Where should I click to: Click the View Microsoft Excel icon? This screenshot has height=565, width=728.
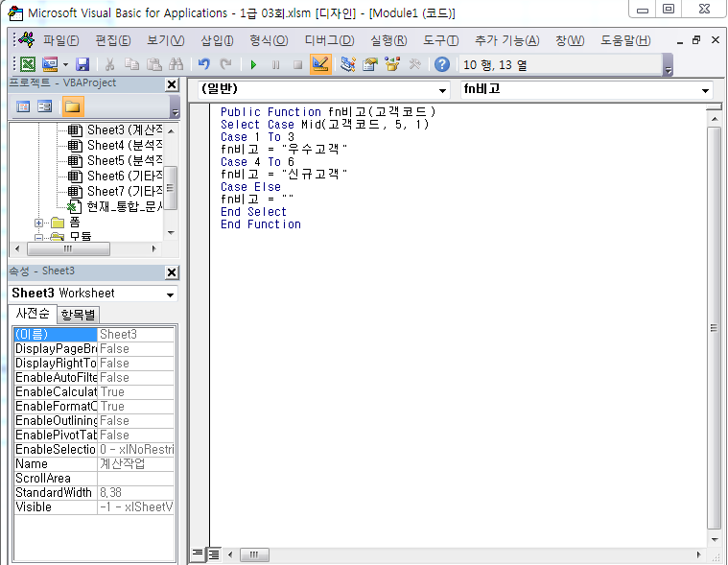[x=27, y=64]
